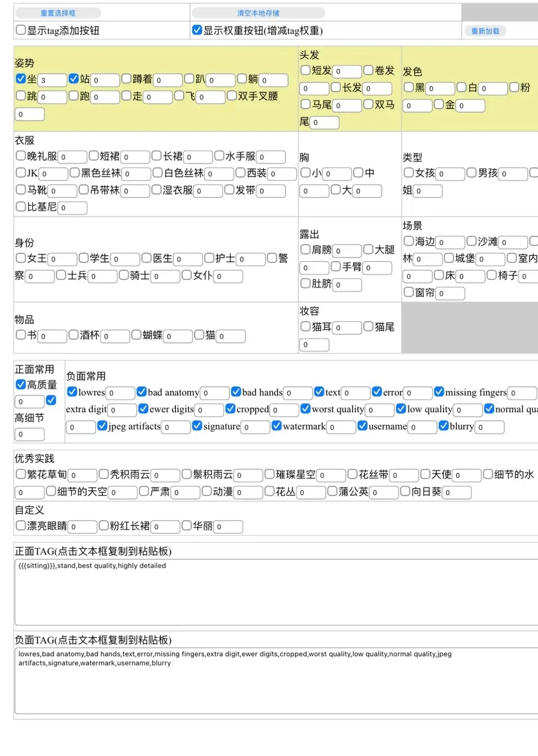Check the 黑 black hair color tag
Screen dimensions: 538x756
pos(408,88)
